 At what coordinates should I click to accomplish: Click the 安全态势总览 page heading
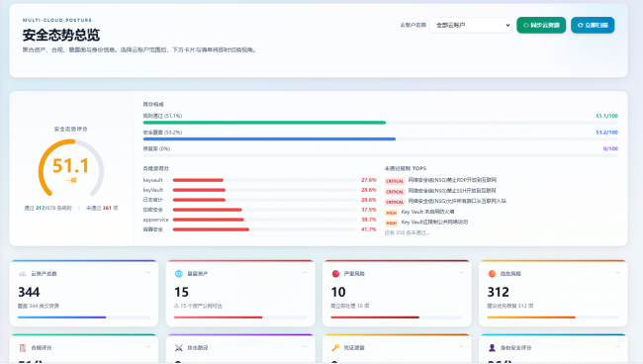[61, 35]
